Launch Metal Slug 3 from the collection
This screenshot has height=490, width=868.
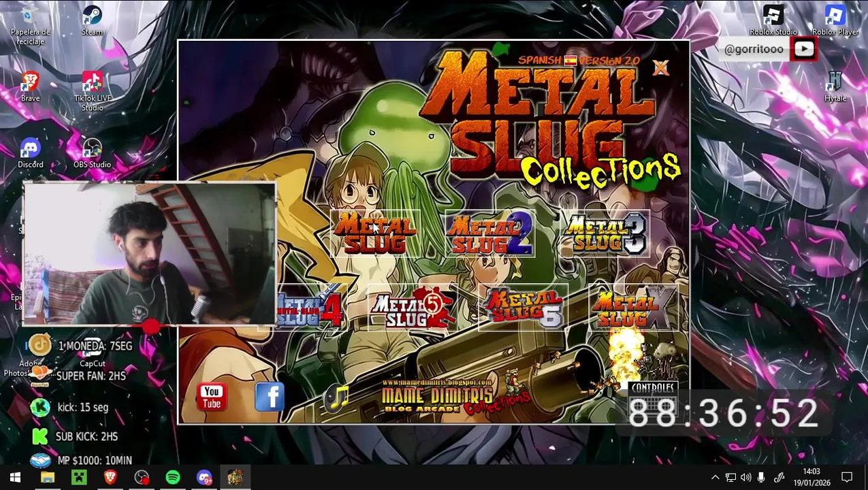[x=605, y=233]
